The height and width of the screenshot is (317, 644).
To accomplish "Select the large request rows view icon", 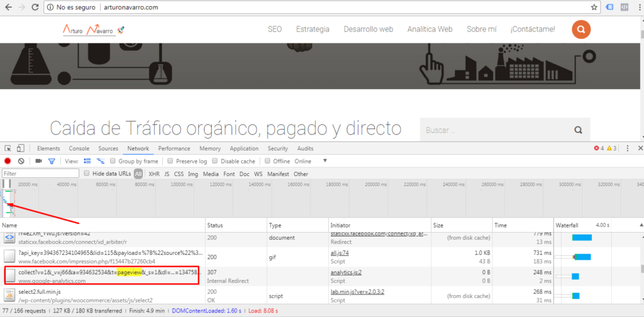I will click(x=87, y=161).
